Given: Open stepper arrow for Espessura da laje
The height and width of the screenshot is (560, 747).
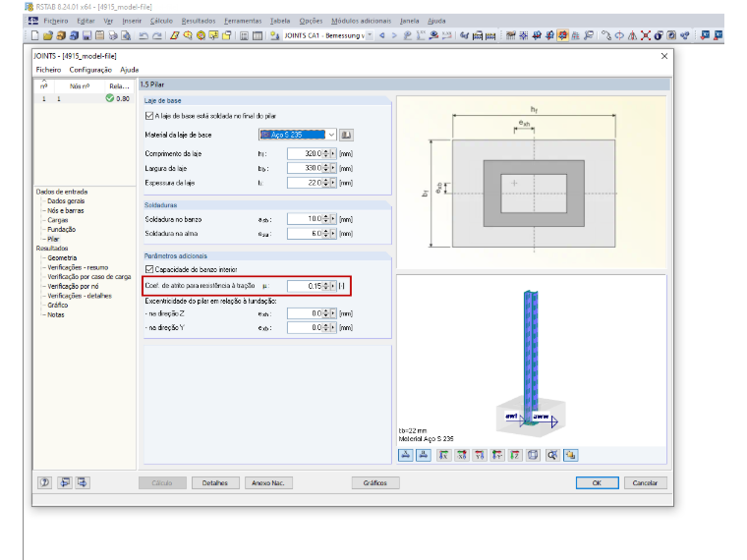Looking at the screenshot, I should click(333, 183).
